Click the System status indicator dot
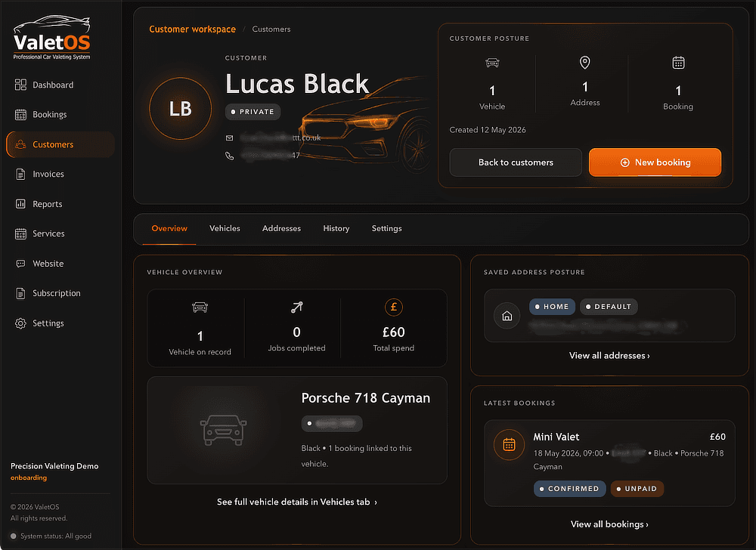The width and height of the screenshot is (756, 550). click(x=14, y=536)
